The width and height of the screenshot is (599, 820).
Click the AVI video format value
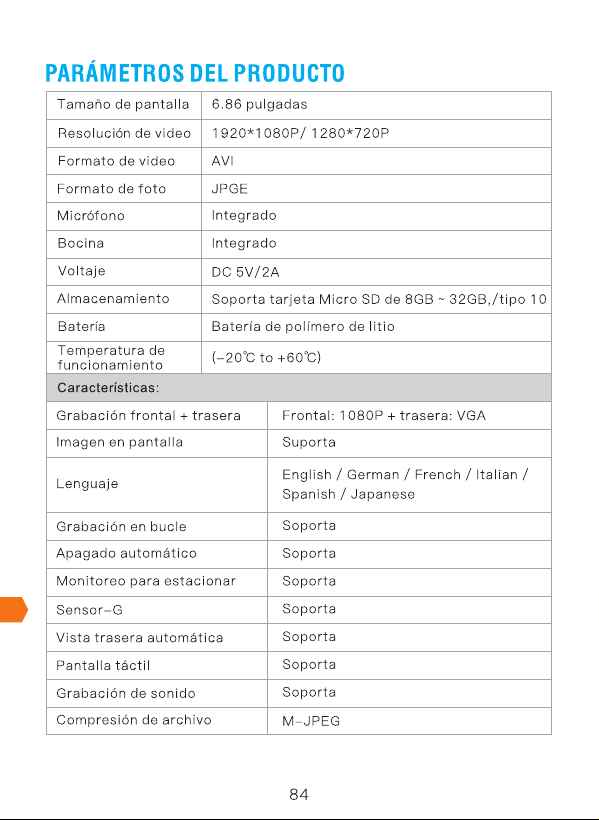pos(222,161)
